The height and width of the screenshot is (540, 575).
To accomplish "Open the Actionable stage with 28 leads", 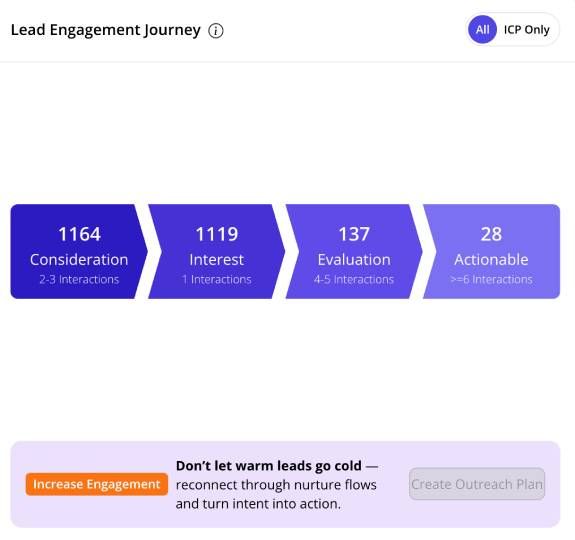I will (x=491, y=251).
